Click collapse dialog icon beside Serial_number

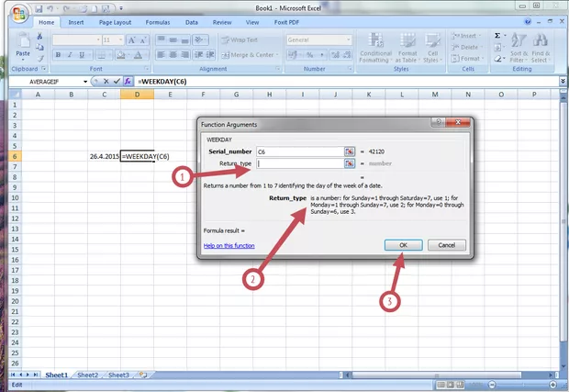(x=350, y=151)
